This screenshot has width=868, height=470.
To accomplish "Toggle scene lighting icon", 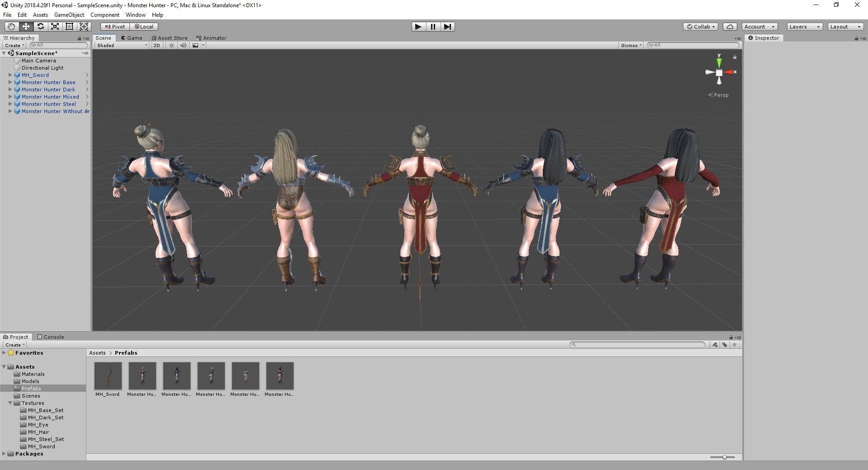I will point(171,45).
